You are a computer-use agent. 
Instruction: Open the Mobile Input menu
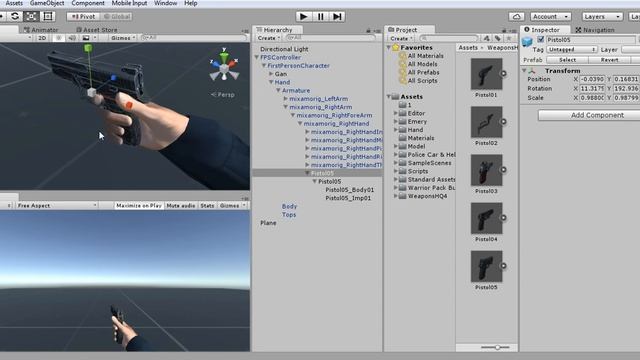[x=129, y=3]
